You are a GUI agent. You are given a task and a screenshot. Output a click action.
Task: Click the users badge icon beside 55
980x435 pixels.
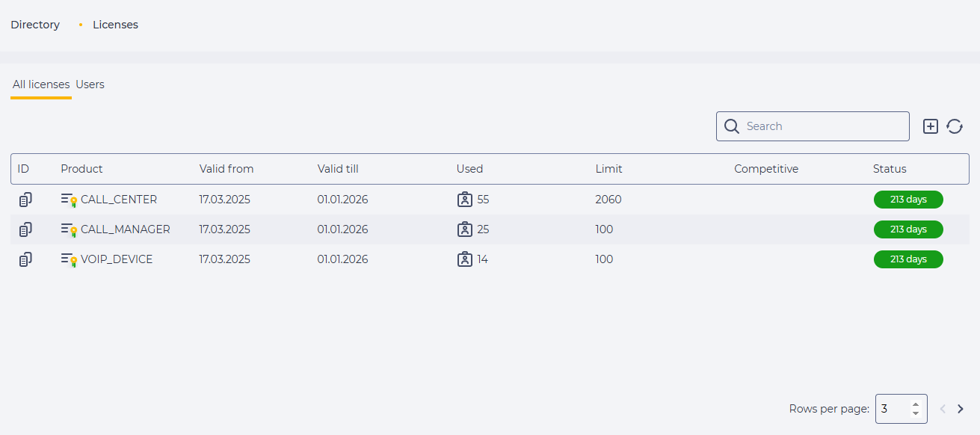click(465, 200)
